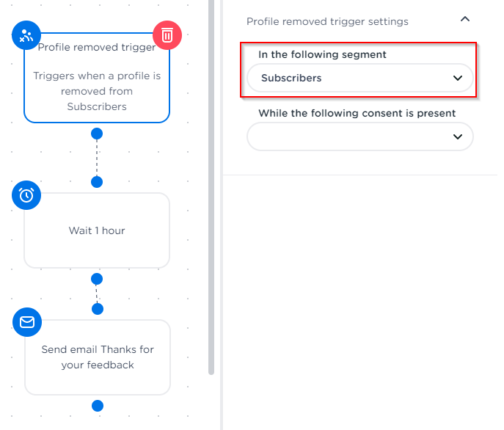Click the profile removed trigger icon

(x=26, y=34)
